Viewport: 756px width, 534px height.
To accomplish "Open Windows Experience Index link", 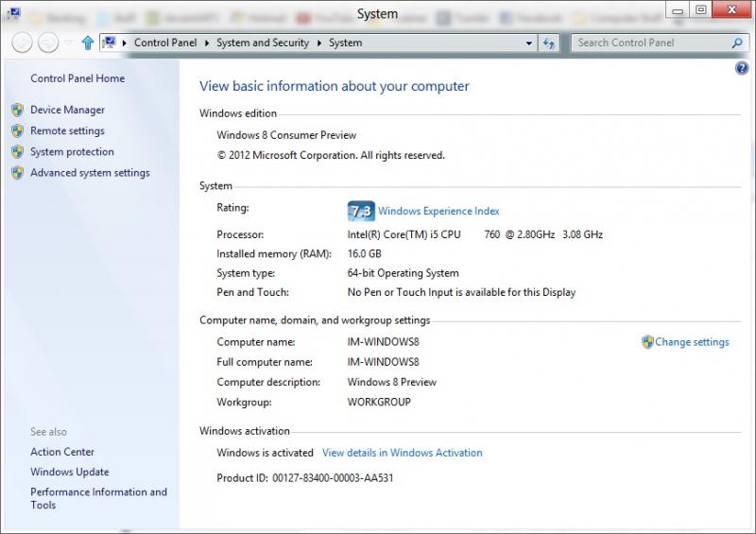I will [x=438, y=211].
